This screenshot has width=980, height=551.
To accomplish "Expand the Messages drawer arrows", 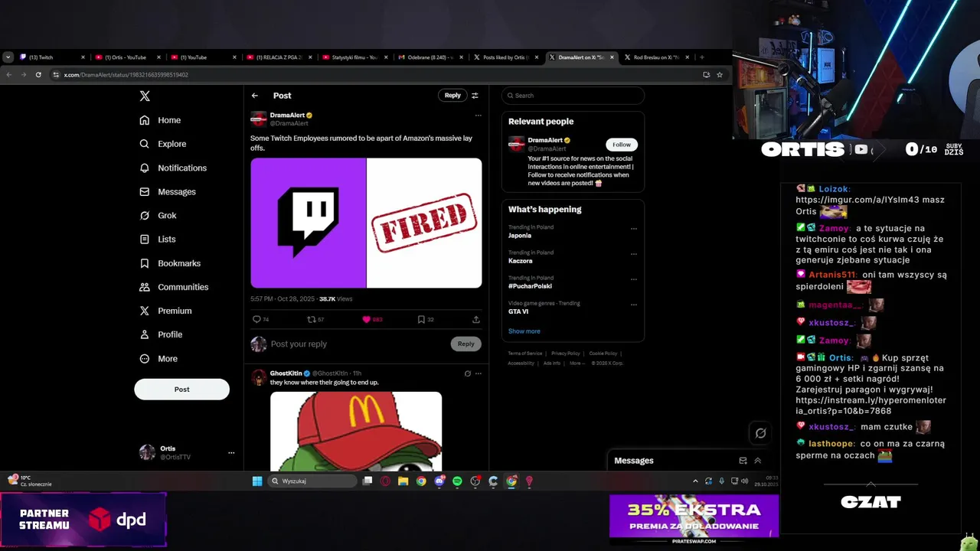I will pos(758,461).
